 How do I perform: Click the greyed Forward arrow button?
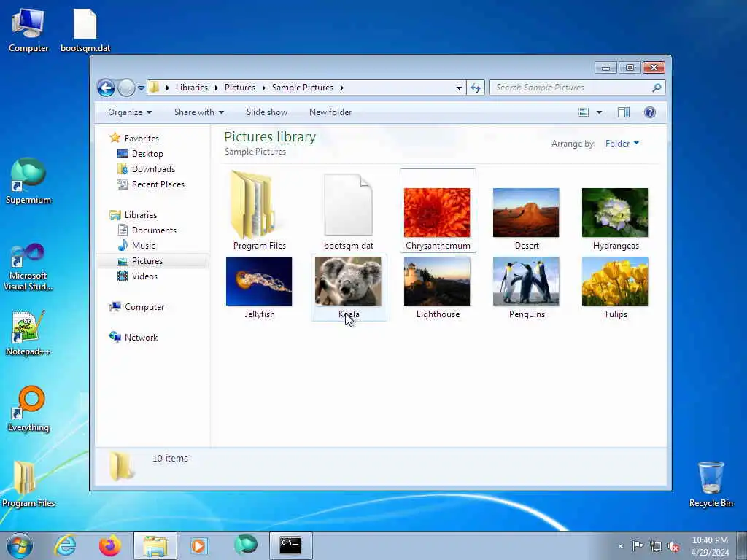pos(126,87)
